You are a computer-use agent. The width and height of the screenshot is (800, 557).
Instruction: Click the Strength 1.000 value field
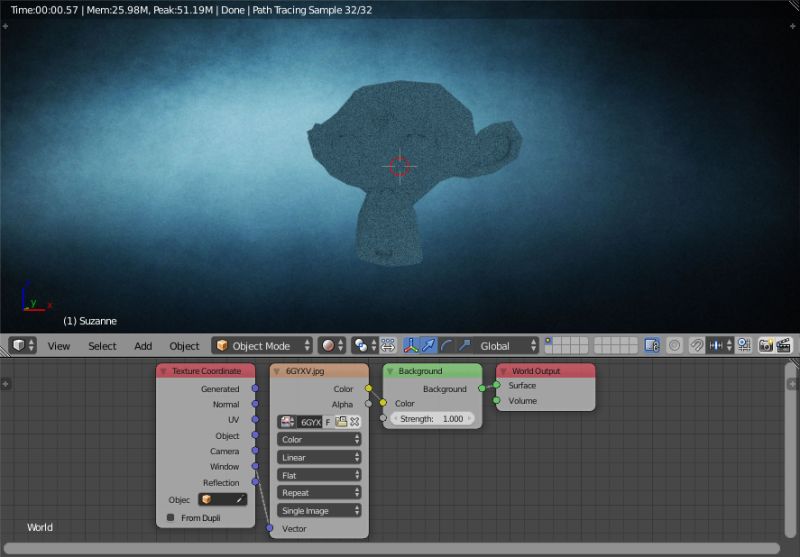[x=433, y=419]
